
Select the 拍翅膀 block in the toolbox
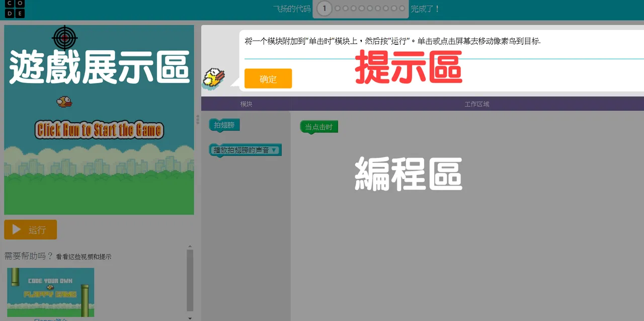click(224, 125)
